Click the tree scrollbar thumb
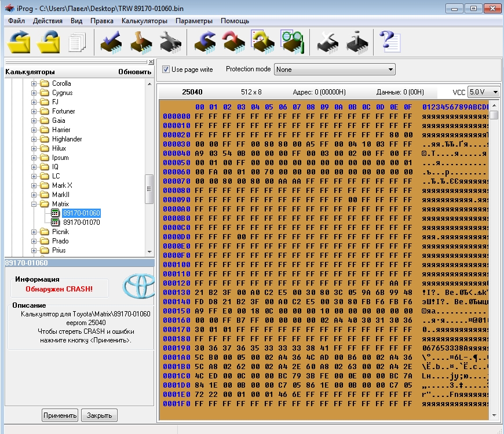Viewport: 504px width, 434px height. (x=149, y=189)
